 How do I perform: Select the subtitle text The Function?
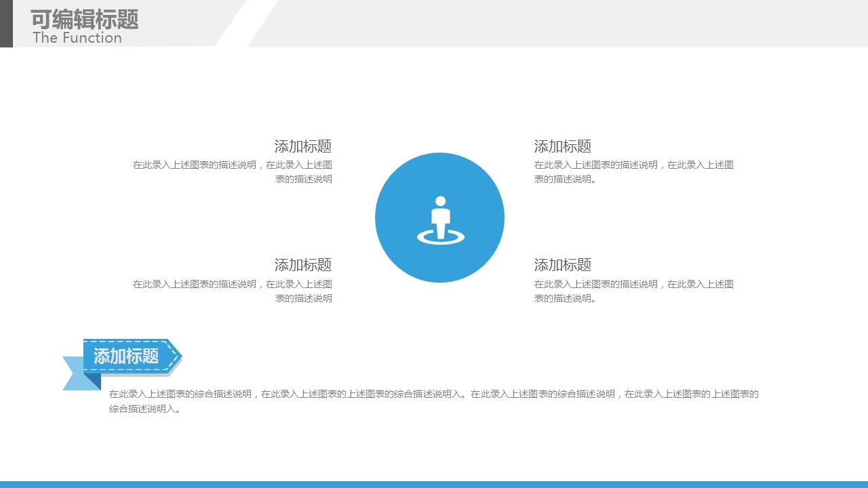click(77, 38)
